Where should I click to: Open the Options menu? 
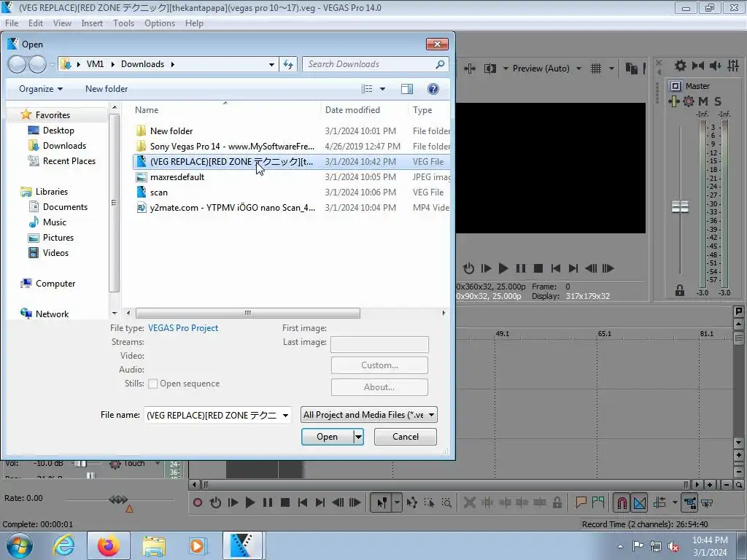coord(160,23)
